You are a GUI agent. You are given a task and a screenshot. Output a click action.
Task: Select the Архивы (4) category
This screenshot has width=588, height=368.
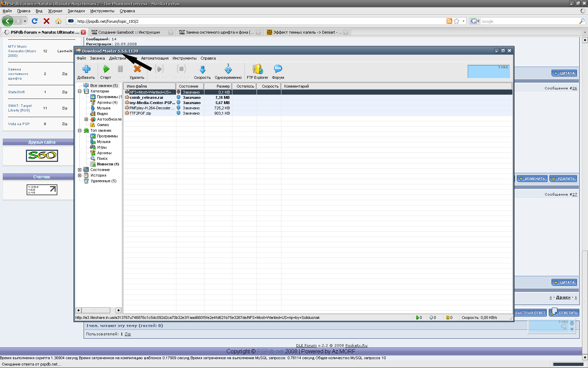click(x=107, y=102)
